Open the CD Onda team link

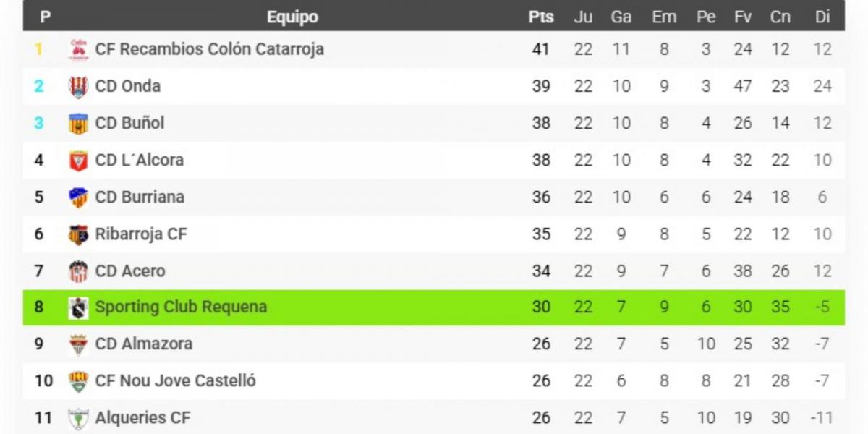128,86
